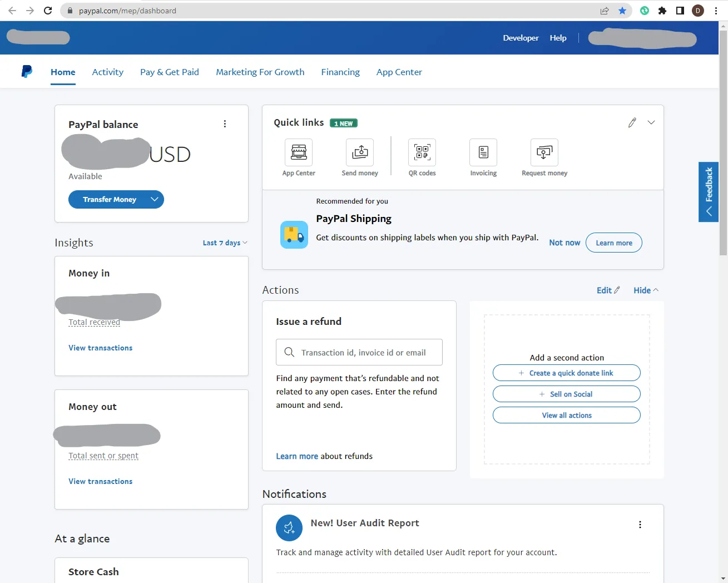Open the Pay & Get Paid menu
This screenshot has height=583, width=728.
170,72
